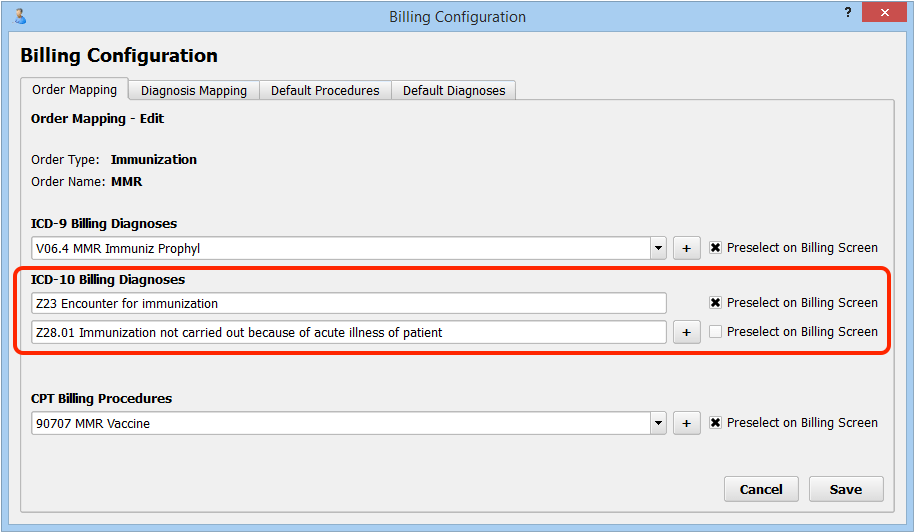Uncheck Preselect for 90707 MMR Vaccine

tap(715, 422)
